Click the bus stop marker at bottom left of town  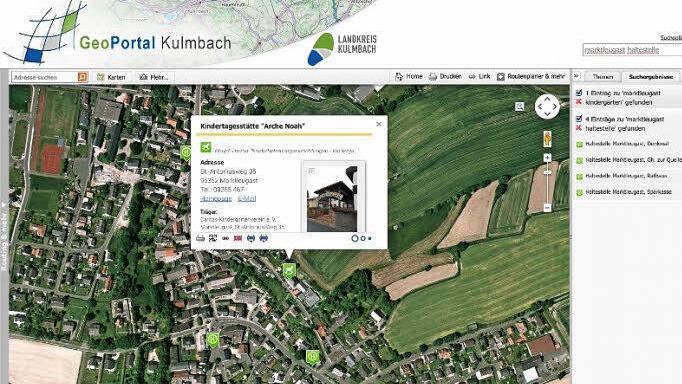click(x=213, y=339)
